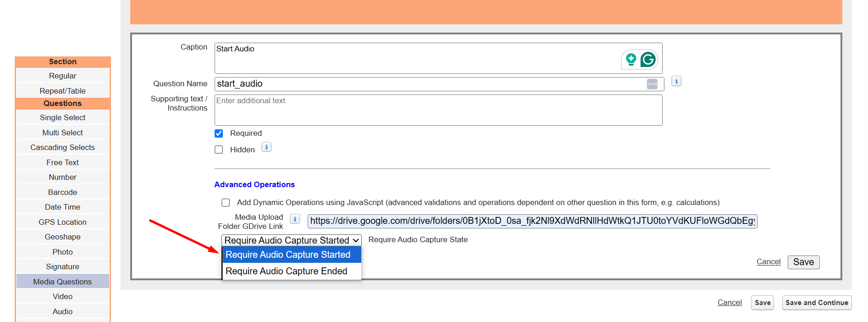The height and width of the screenshot is (322, 868).
Task: Click the Media Questions header
Action: pyautogui.click(x=63, y=282)
